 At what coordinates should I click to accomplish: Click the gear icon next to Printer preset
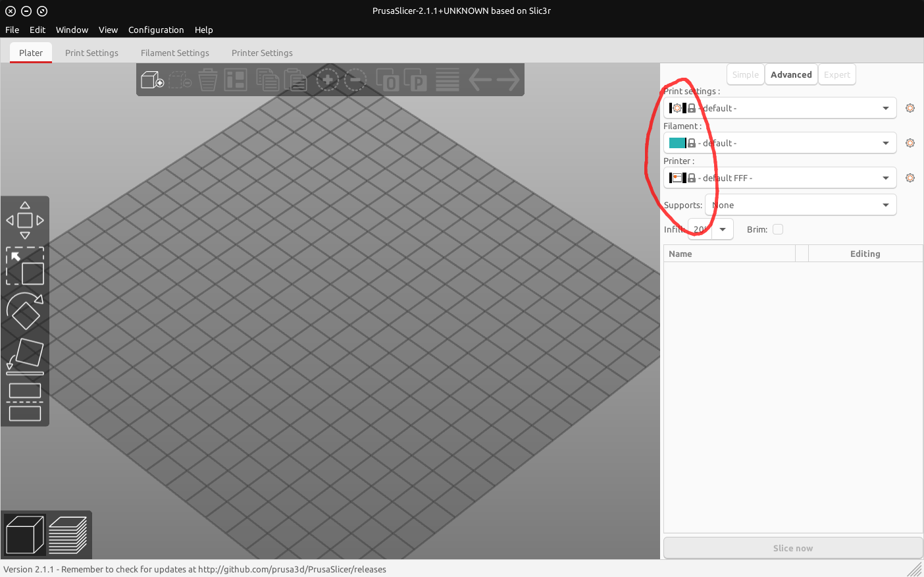click(910, 178)
